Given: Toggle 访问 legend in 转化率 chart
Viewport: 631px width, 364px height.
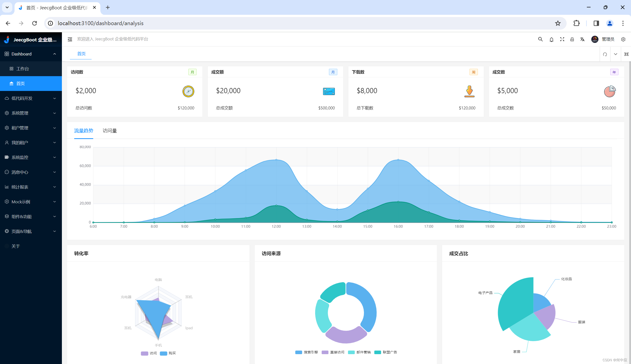Looking at the screenshot, I should pyautogui.click(x=148, y=353).
